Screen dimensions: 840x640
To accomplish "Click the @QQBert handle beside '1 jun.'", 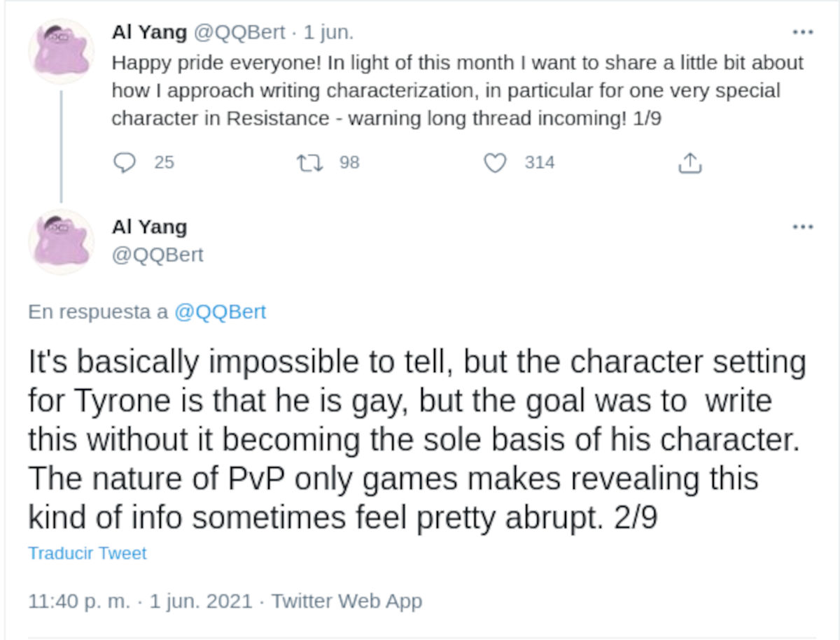I will coord(239,32).
